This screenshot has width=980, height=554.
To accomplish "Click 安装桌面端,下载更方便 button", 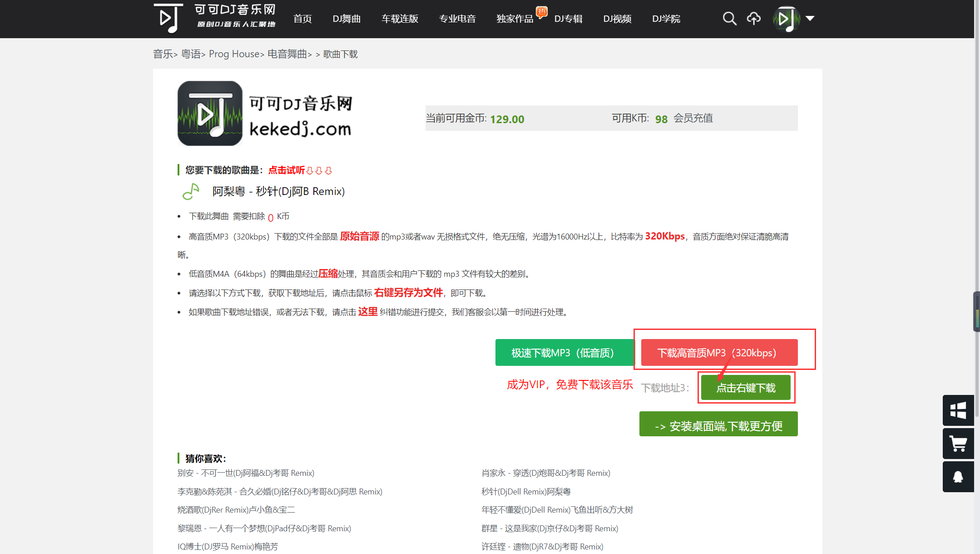I will [718, 424].
